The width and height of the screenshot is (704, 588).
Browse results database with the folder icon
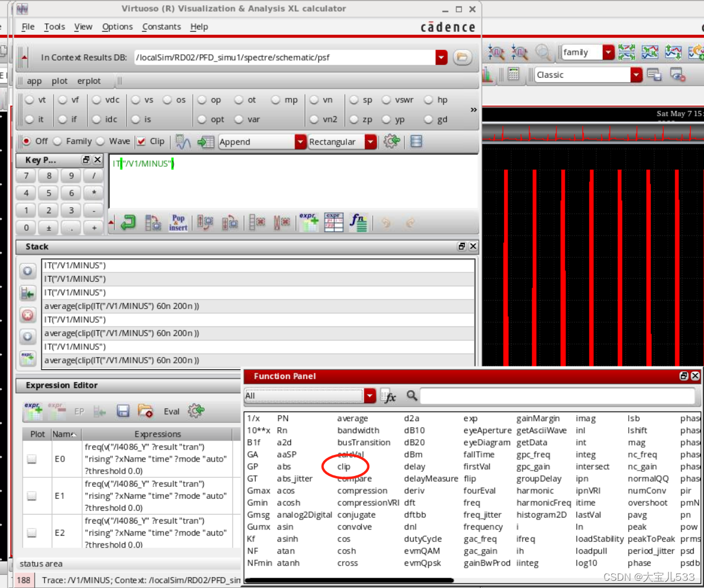pos(462,57)
